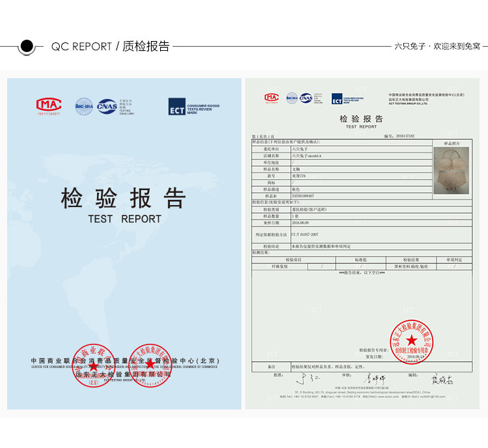The width and height of the screenshot is (488, 448).
Task: Click the '检验报告专用章:' label
Action: pos(373,350)
